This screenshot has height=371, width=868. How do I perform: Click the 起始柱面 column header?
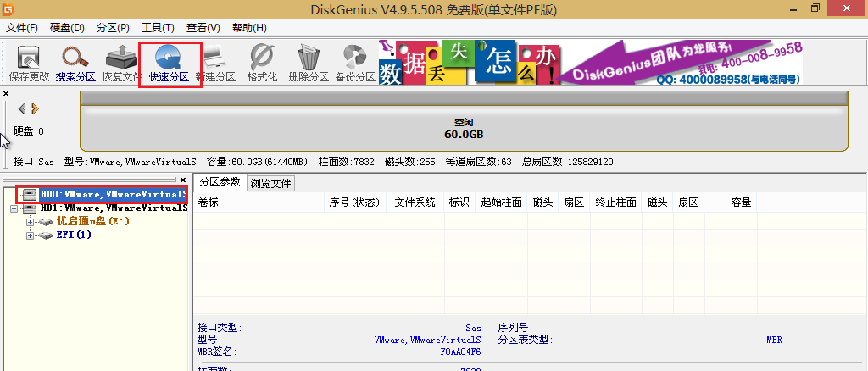[x=501, y=203]
